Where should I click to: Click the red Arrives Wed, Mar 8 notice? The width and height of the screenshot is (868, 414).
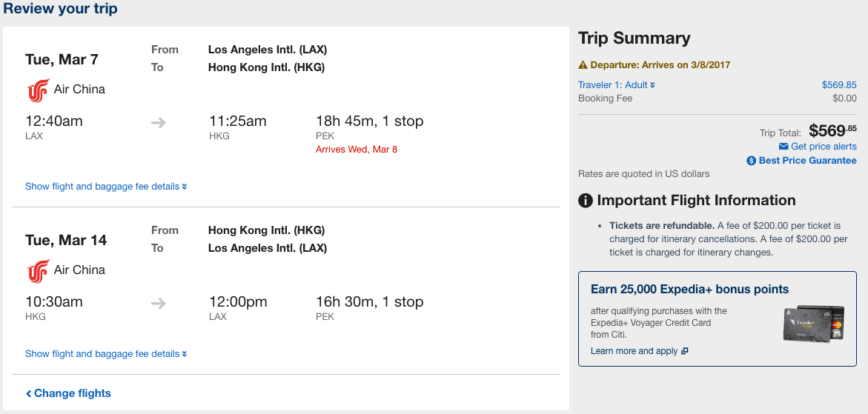(x=357, y=150)
